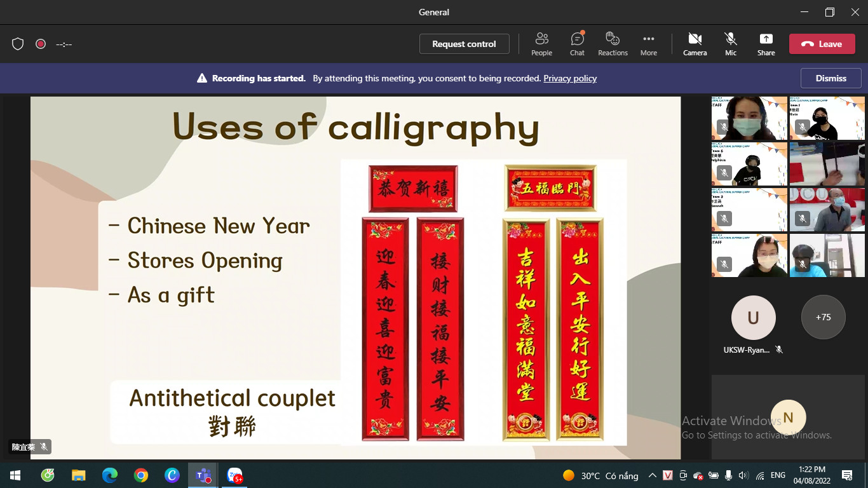This screenshot has width=868, height=488.
Task: Open the Reactions menu
Action: 613,44
